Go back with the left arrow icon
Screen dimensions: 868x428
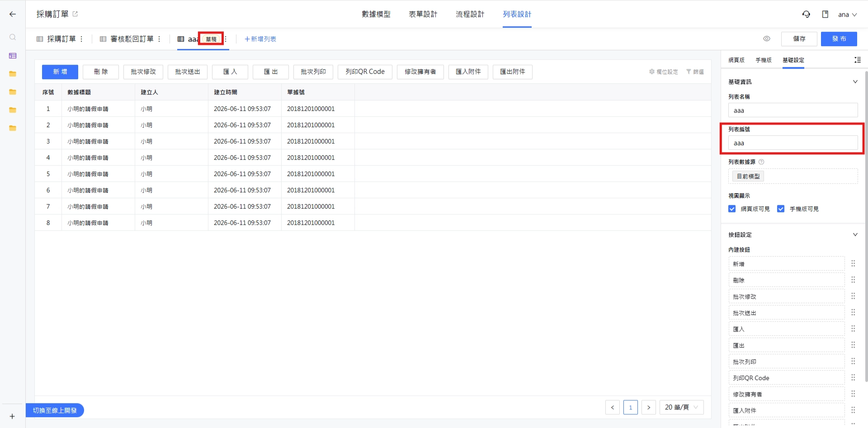click(13, 14)
